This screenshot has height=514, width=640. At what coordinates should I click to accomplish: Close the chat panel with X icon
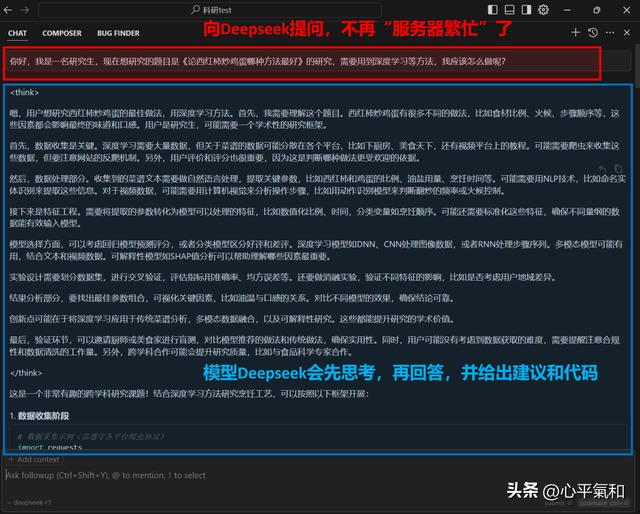(x=627, y=32)
